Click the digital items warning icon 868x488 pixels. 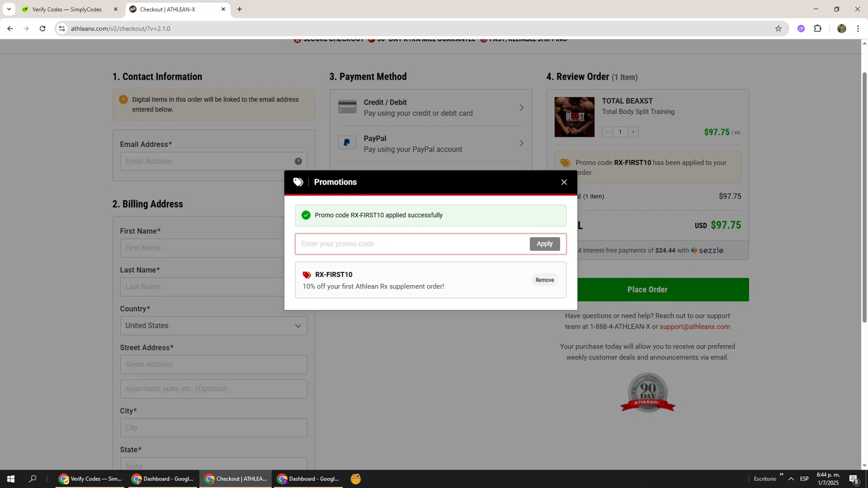click(x=123, y=99)
